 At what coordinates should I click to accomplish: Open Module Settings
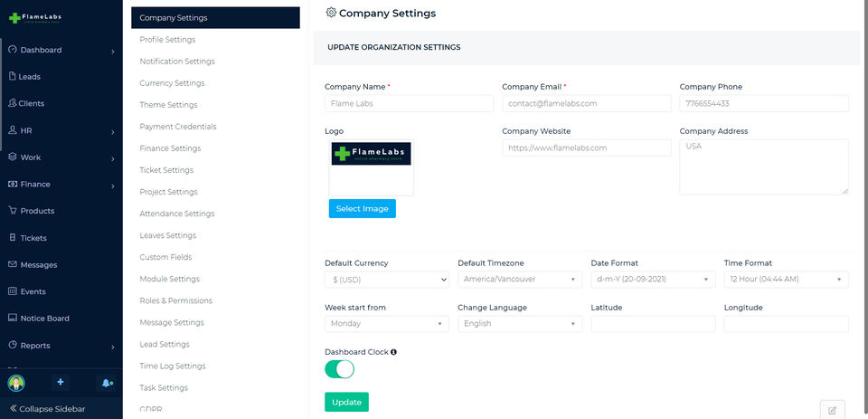(169, 279)
